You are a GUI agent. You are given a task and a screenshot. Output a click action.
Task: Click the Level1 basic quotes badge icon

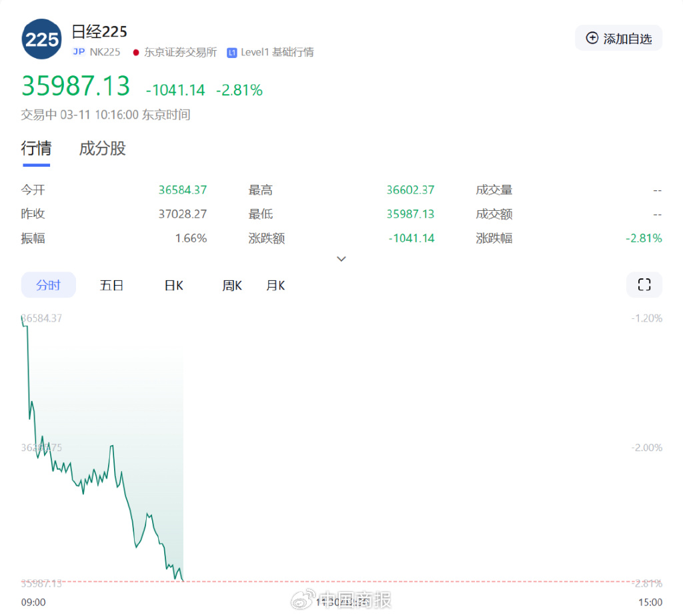coord(232,53)
